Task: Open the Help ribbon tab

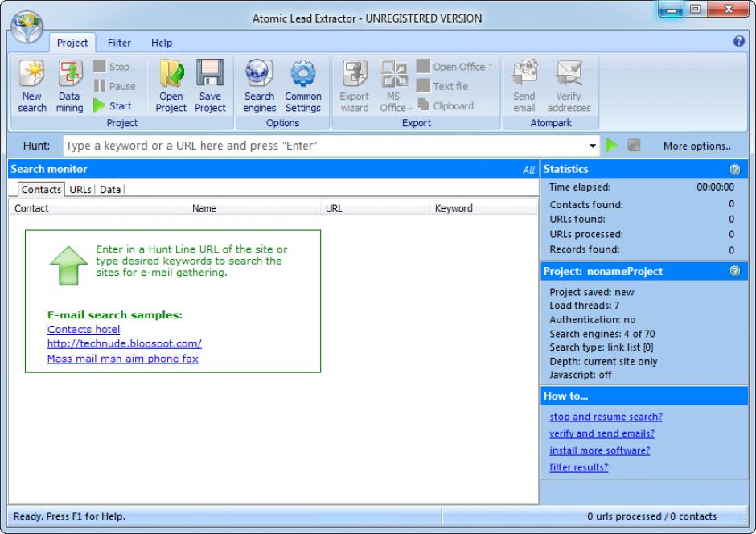Action: click(162, 43)
